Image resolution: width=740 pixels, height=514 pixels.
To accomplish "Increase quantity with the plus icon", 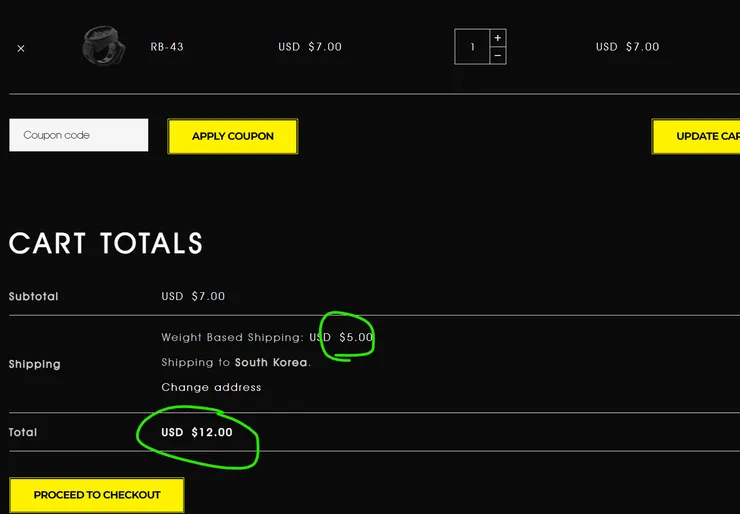I will tap(497, 38).
